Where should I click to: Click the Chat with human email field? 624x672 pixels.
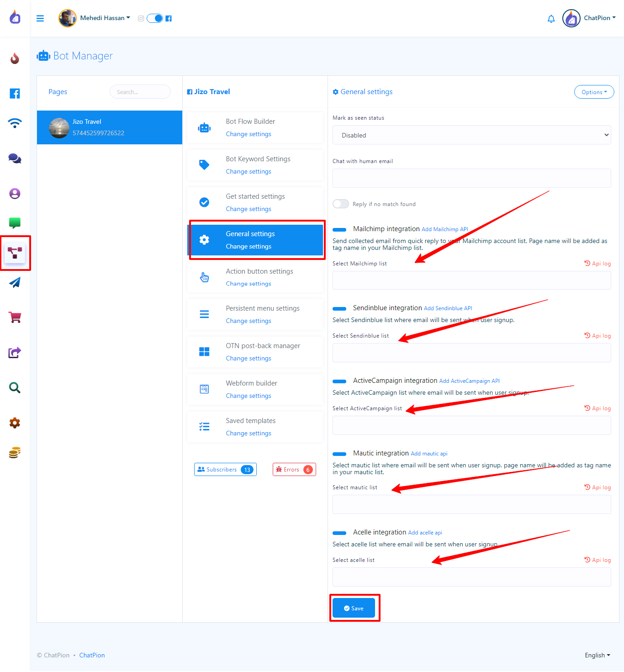point(471,178)
